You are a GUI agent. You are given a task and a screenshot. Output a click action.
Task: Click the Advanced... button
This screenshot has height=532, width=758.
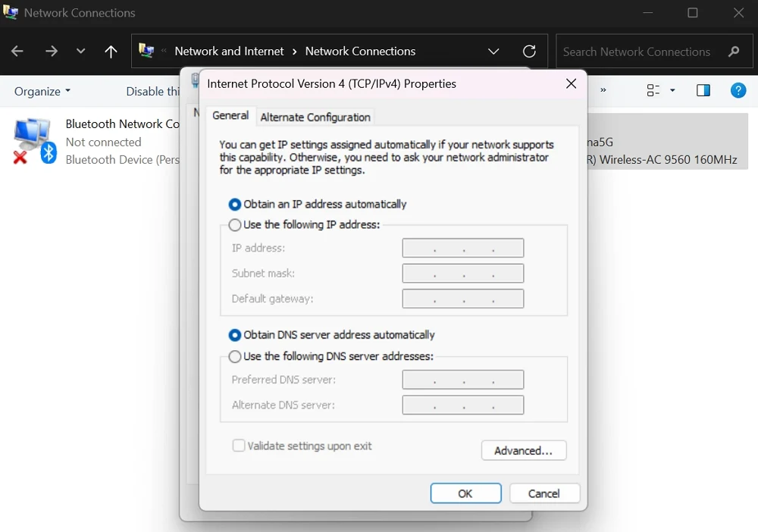tap(524, 451)
